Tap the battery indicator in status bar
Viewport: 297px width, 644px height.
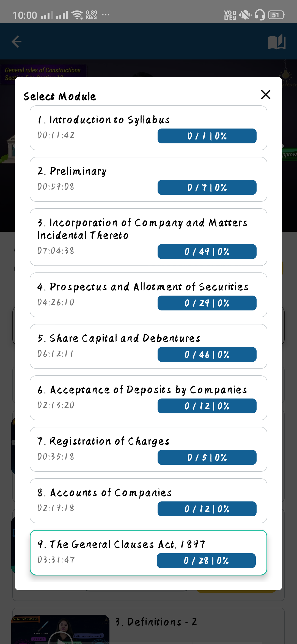[x=276, y=15]
